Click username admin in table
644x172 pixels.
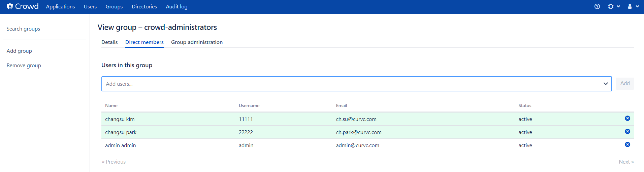246,145
